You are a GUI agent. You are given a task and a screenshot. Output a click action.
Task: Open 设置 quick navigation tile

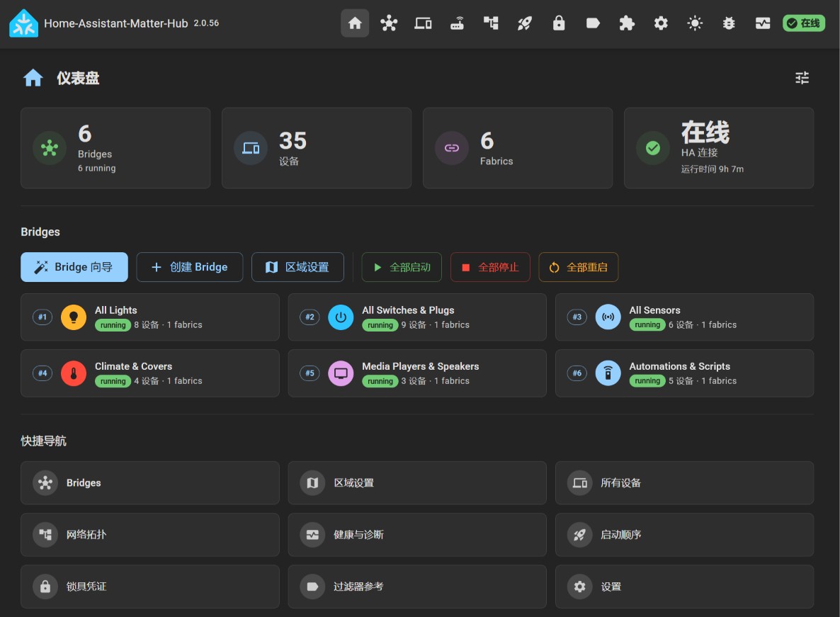(685, 587)
